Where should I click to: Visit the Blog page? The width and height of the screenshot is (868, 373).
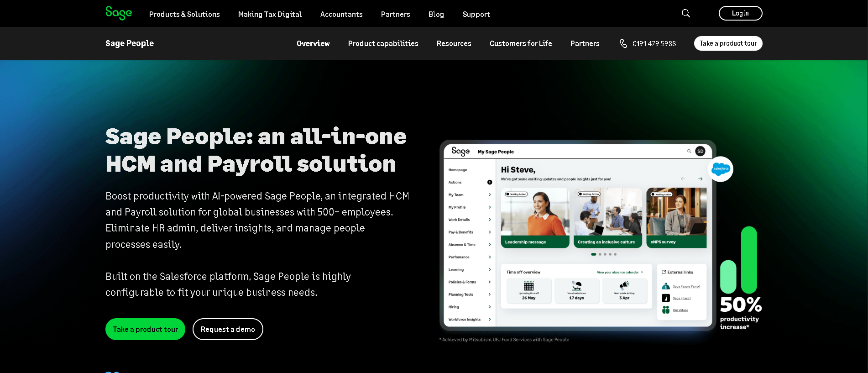pyautogui.click(x=436, y=14)
